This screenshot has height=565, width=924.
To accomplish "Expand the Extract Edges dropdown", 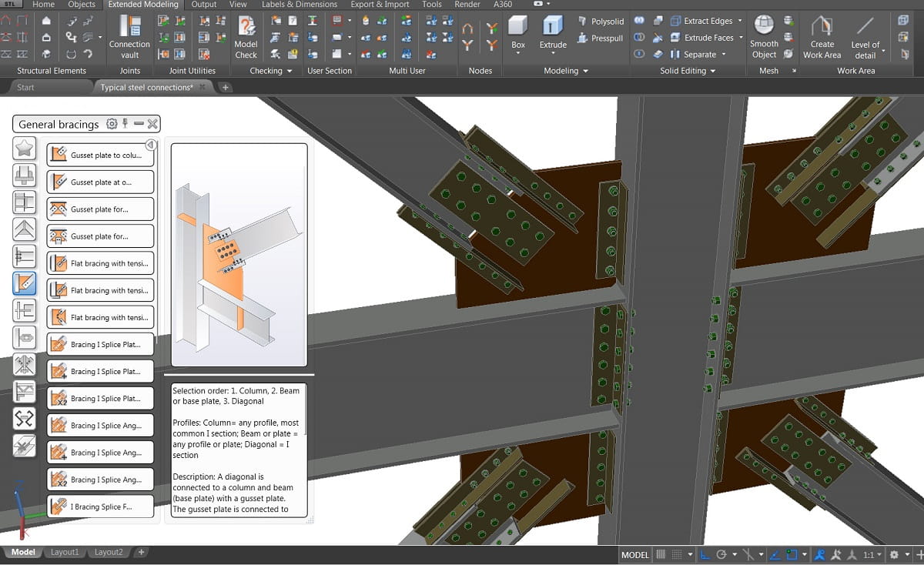I will point(740,21).
